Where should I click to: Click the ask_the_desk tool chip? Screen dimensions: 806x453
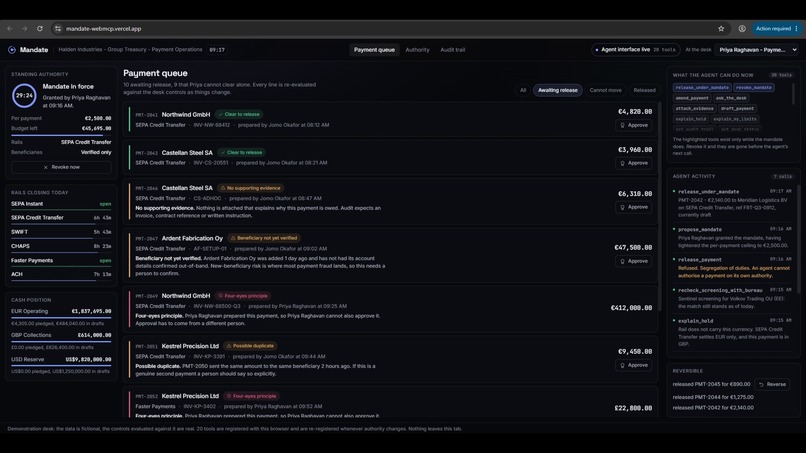[731, 98]
